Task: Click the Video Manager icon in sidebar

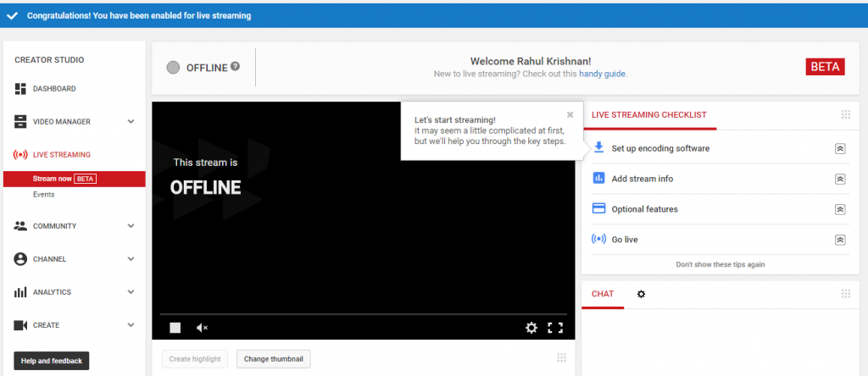Action: pyautogui.click(x=20, y=122)
